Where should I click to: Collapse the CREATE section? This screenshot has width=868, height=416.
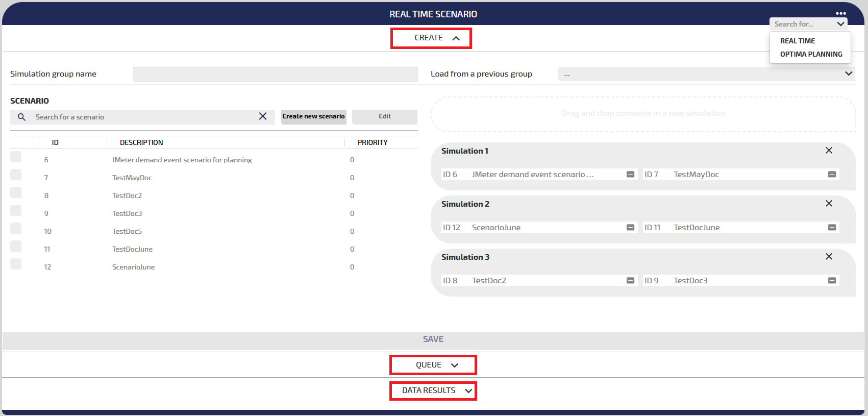click(431, 38)
